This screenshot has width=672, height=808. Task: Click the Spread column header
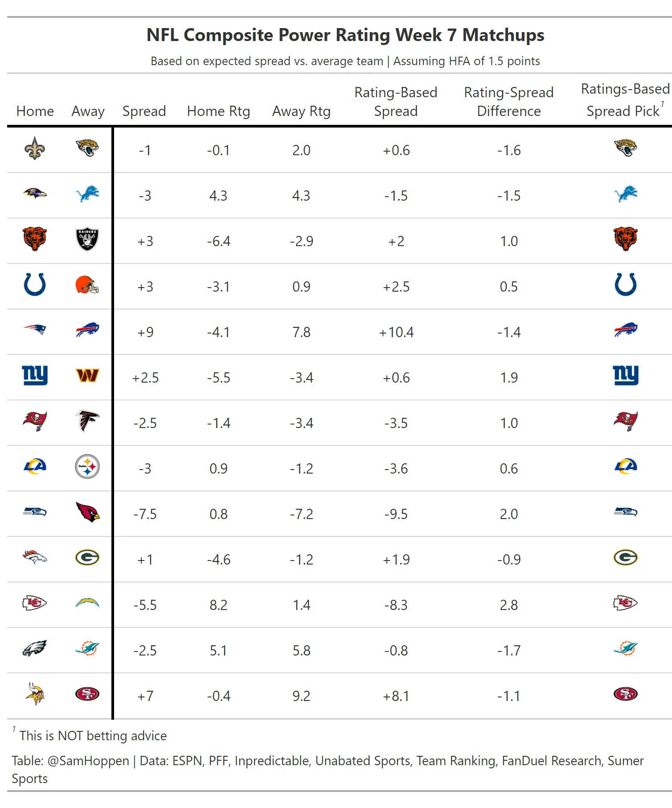point(144,111)
